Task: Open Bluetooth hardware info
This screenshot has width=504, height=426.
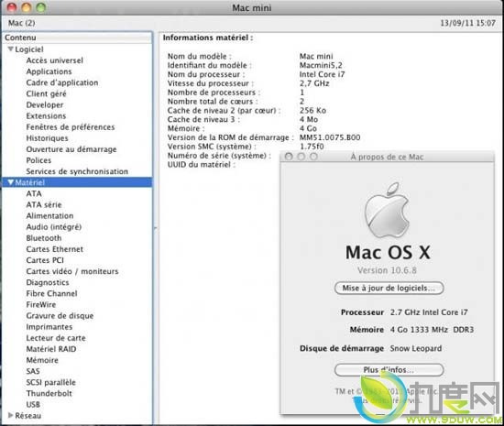Action: (44, 238)
